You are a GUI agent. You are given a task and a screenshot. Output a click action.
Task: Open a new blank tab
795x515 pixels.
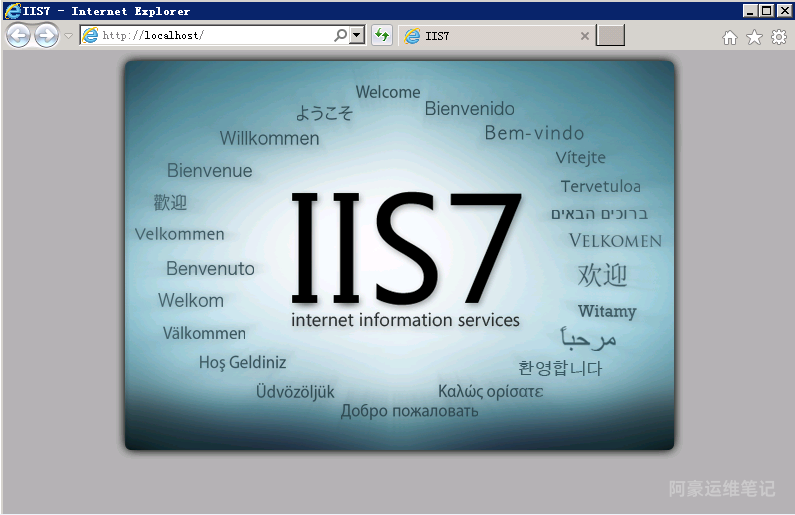(x=610, y=36)
